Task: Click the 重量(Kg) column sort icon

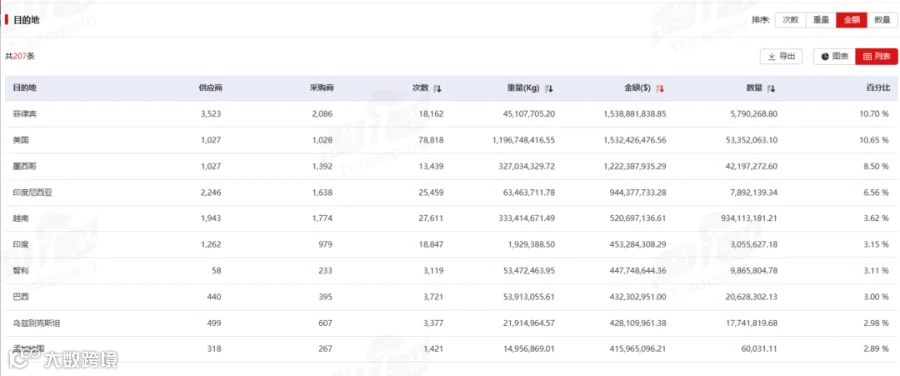Action: [x=549, y=88]
